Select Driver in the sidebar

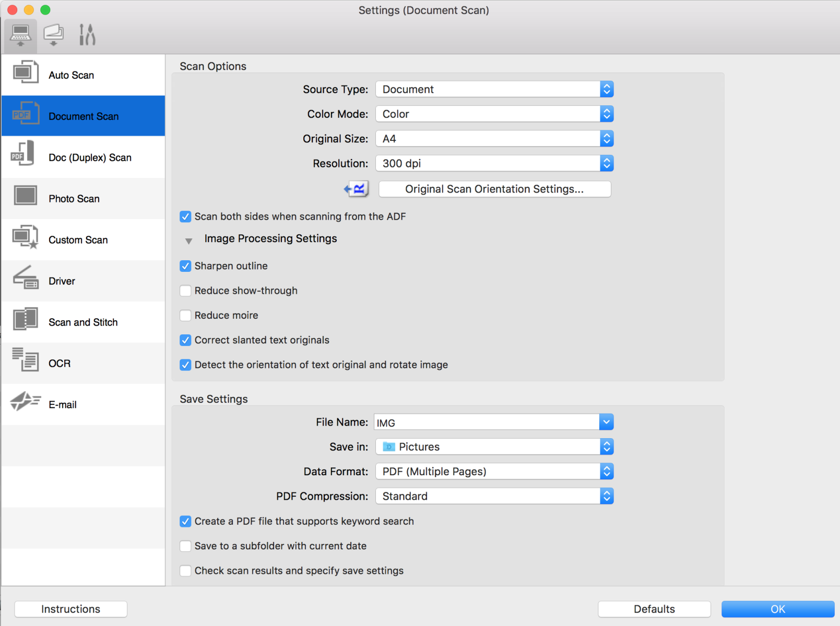tap(83, 281)
